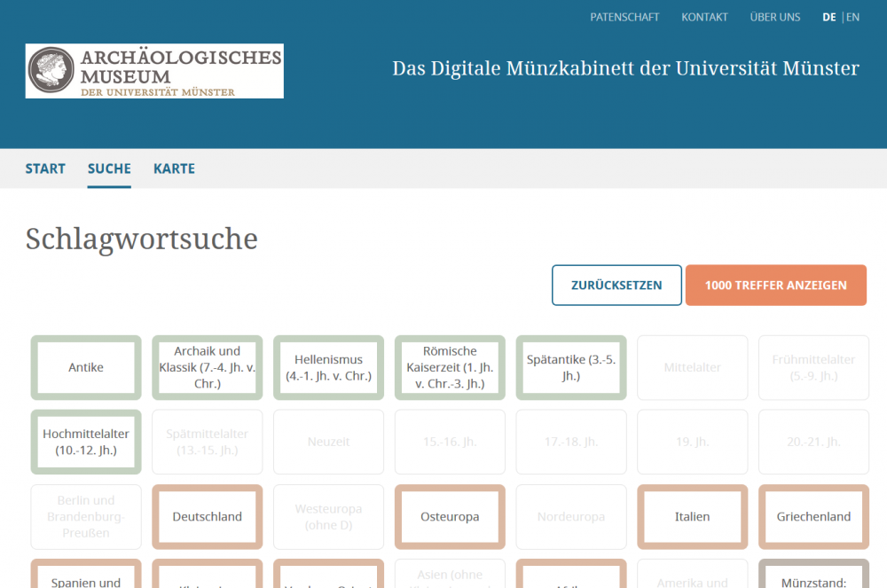Choose the Römische Kaiserzeit tile

pos(450,367)
